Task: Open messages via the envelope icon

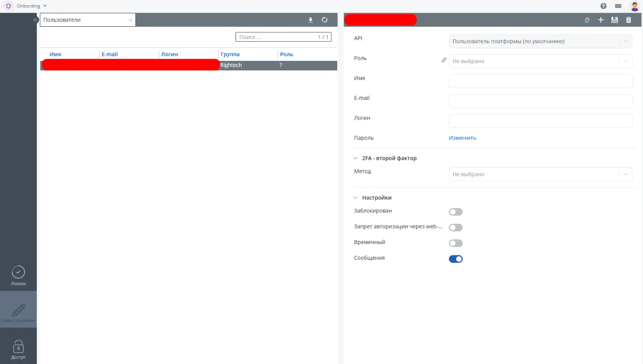Action: (x=618, y=6)
